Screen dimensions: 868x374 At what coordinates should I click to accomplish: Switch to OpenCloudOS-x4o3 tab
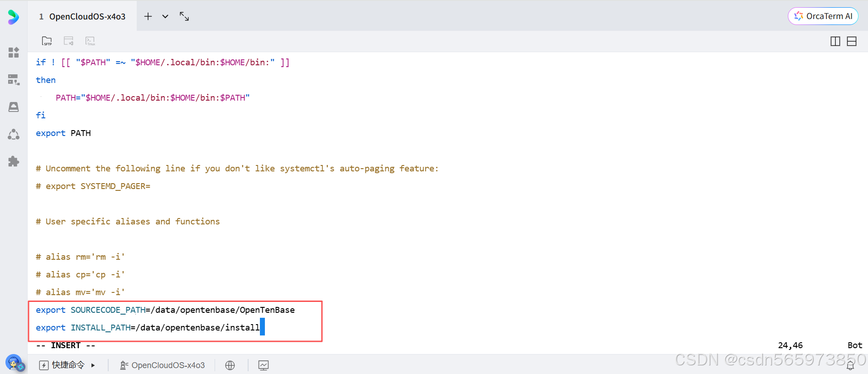point(82,16)
